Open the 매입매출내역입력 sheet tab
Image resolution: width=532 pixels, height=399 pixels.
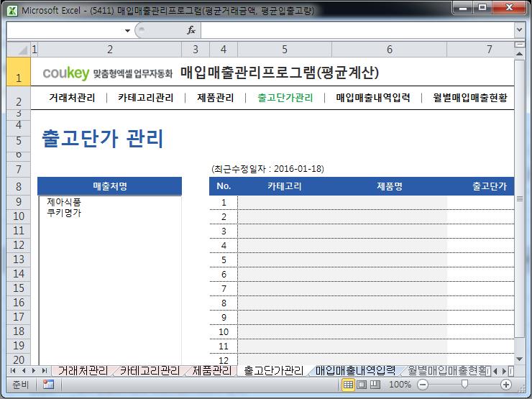(355, 370)
